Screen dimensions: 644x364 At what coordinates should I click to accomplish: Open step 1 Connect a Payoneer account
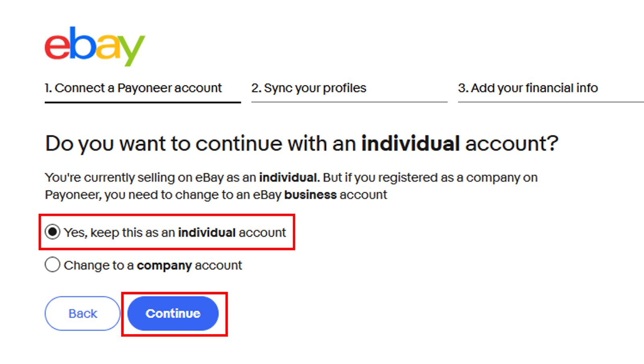pos(133,88)
